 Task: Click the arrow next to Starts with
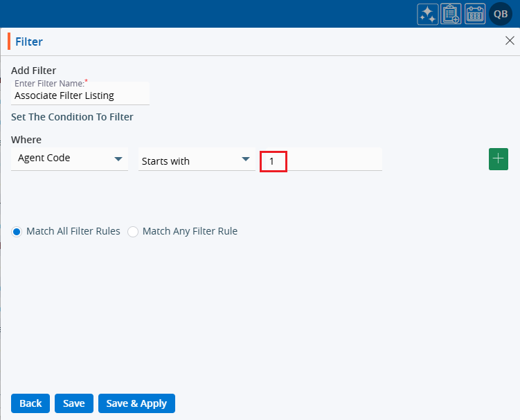245,160
